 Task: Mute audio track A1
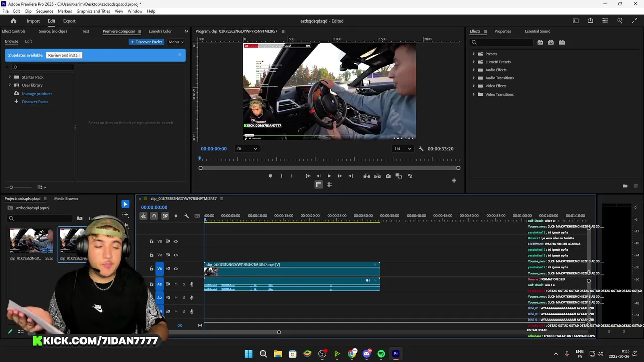coord(176,284)
